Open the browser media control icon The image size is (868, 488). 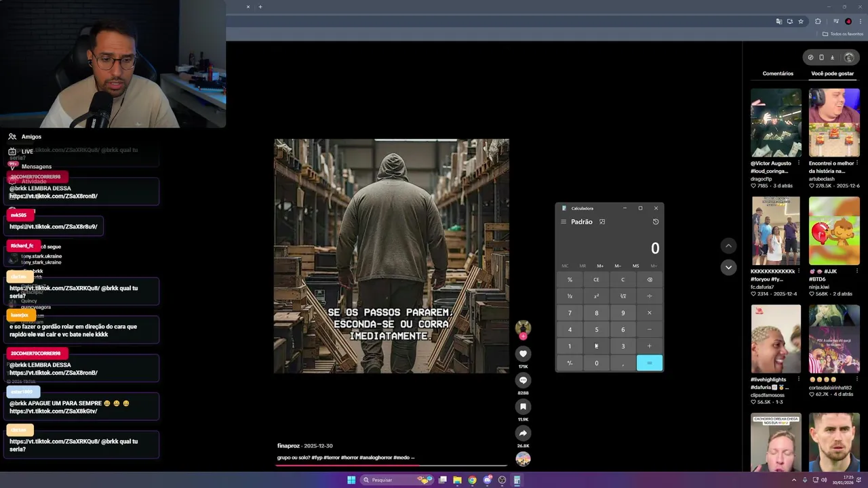pos(836,22)
